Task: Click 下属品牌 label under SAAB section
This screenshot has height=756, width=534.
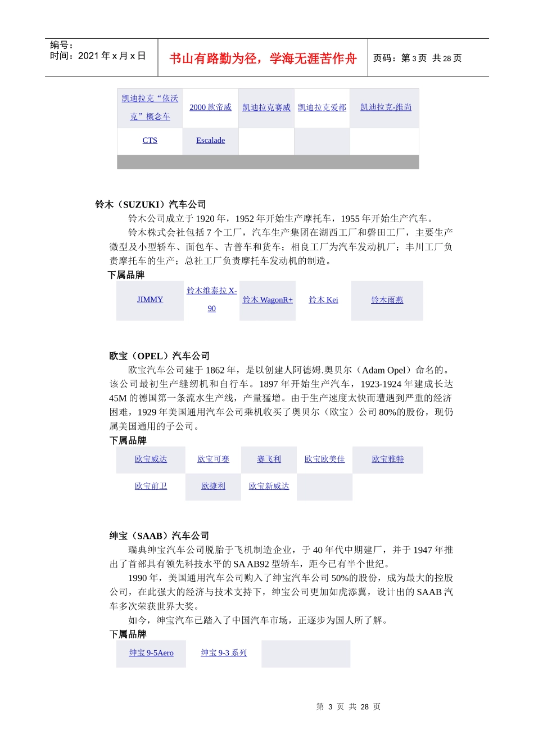Action: [x=128, y=634]
